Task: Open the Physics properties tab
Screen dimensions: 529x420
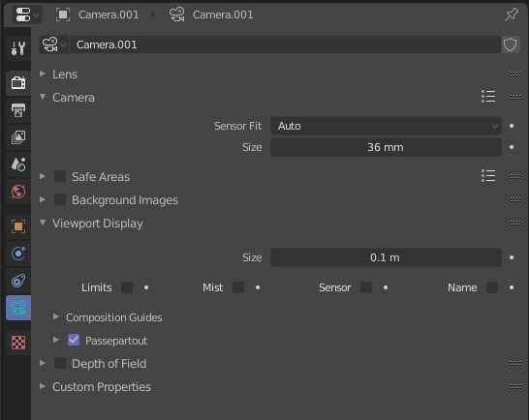Action: coord(18,254)
